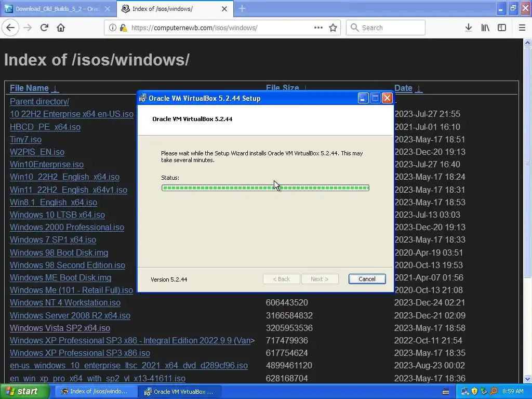The width and height of the screenshot is (532, 399).
Task: Open Win11_22H2_English_x64v1.iso link
Action: point(69,190)
